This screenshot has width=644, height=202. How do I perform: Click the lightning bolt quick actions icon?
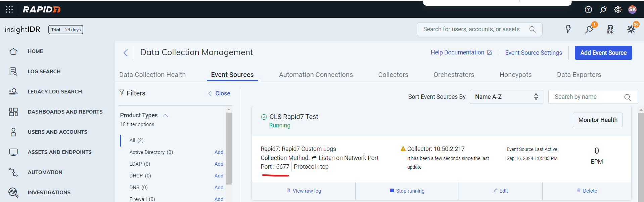568,29
